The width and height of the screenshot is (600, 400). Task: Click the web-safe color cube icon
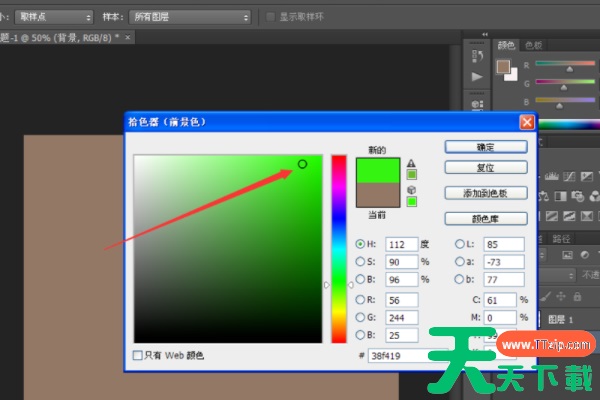coord(411,189)
